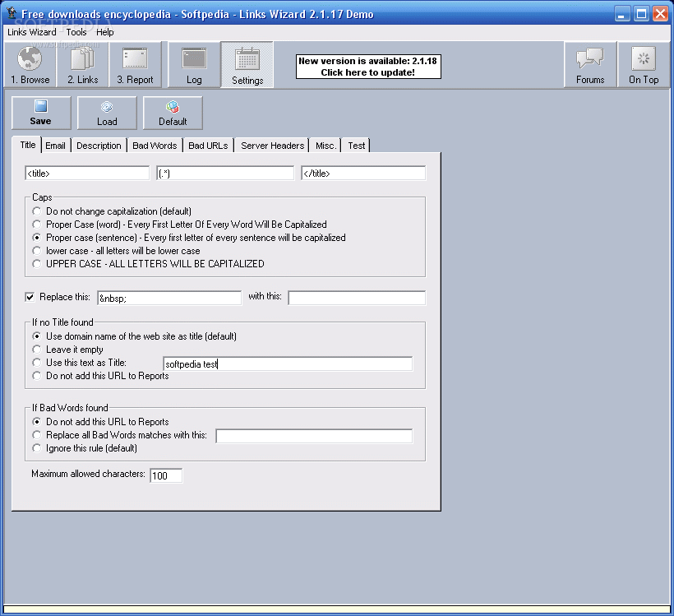The height and width of the screenshot is (616, 674).
Task: Minimize the Links Wizard window
Action: click(621, 14)
